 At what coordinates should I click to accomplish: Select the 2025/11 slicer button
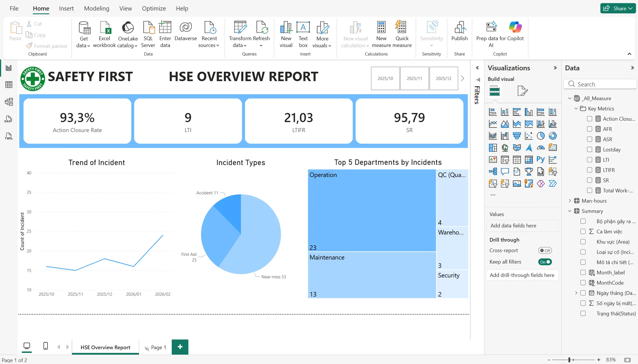pyautogui.click(x=414, y=78)
